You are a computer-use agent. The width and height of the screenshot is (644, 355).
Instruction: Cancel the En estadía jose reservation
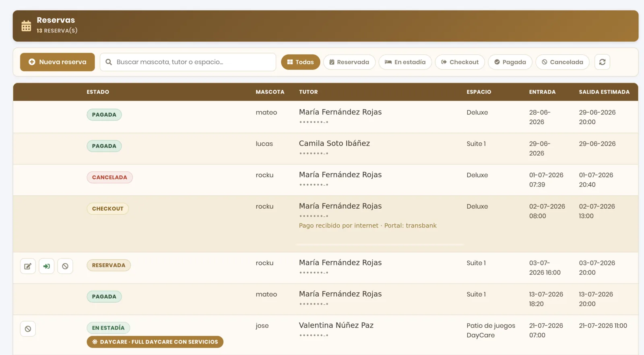(28, 329)
